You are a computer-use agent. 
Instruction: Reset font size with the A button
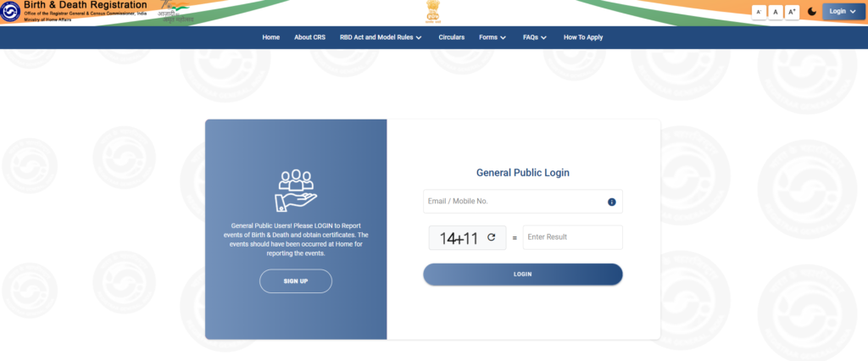pyautogui.click(x=775, y=12)
